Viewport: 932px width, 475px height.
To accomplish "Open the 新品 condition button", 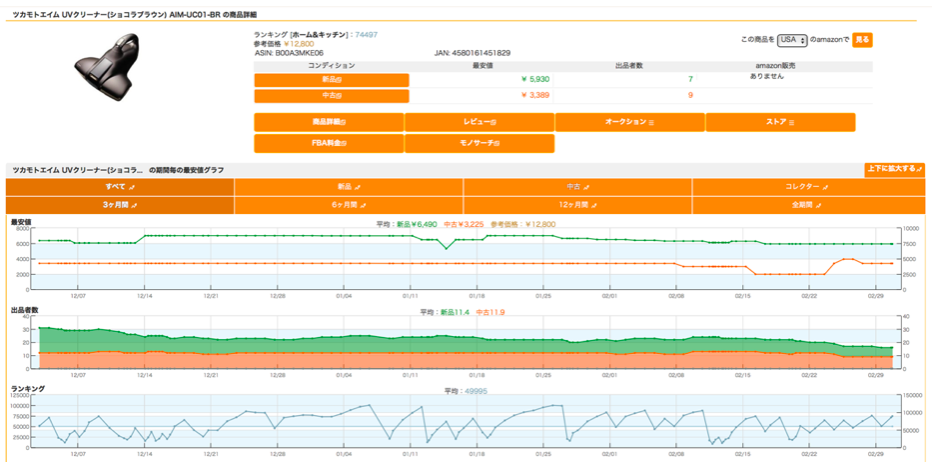I will tap(332, 80).
